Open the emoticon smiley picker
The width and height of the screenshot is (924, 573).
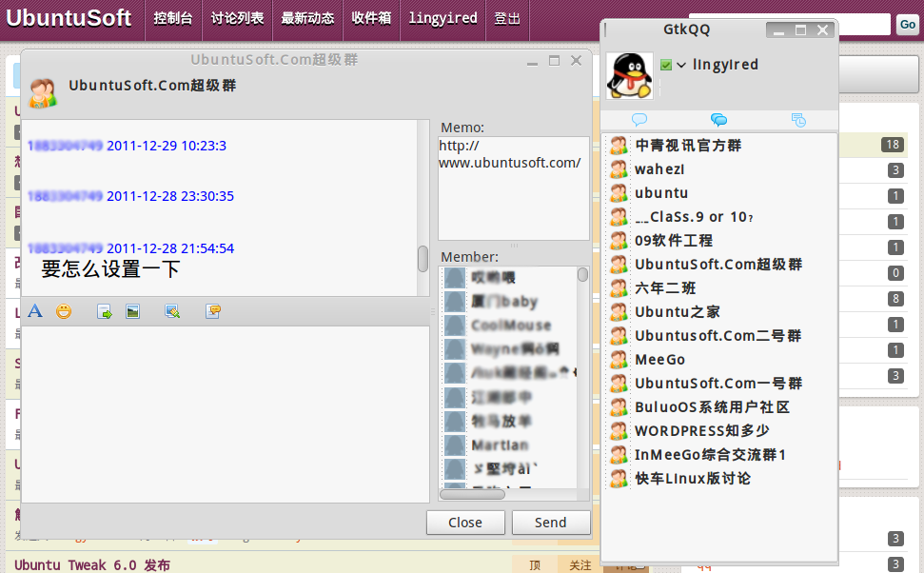(x=64, y=311)
